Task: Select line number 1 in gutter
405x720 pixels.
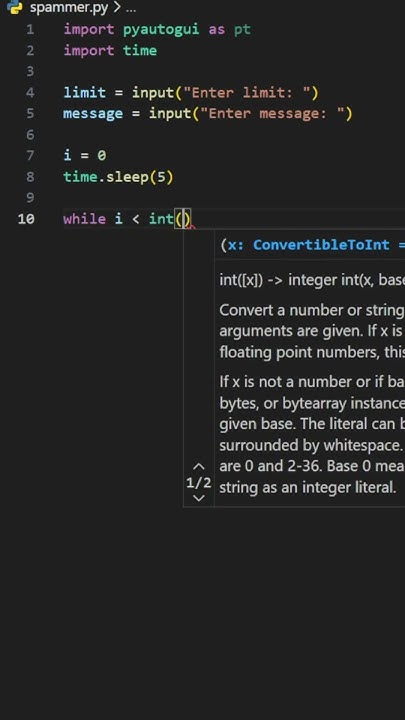Action: tap(30, 29)
